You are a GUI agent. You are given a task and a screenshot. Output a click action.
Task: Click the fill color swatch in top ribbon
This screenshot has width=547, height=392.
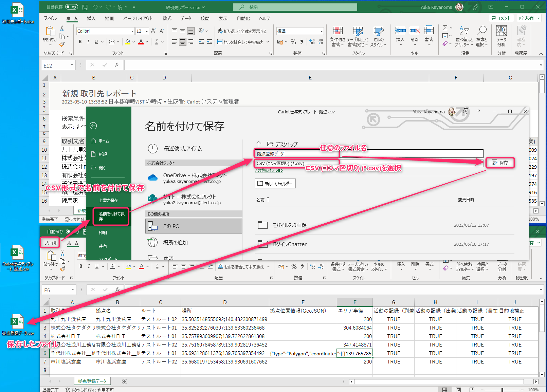(128, 42)
